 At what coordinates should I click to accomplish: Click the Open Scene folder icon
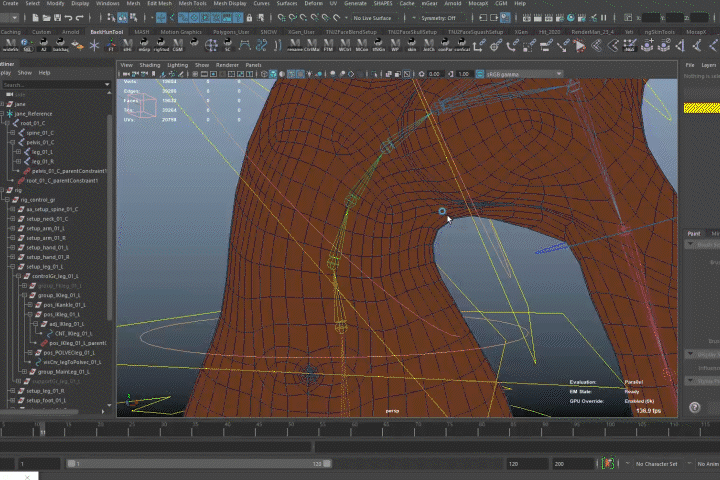coord(46,18)
